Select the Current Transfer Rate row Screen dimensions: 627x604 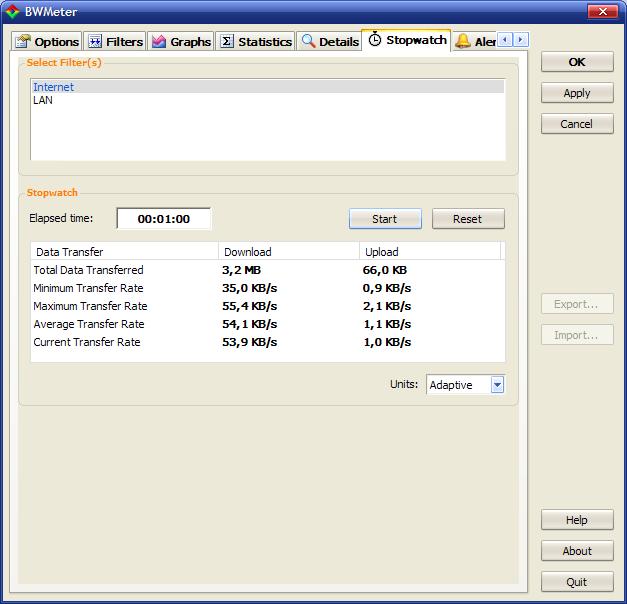268,342
